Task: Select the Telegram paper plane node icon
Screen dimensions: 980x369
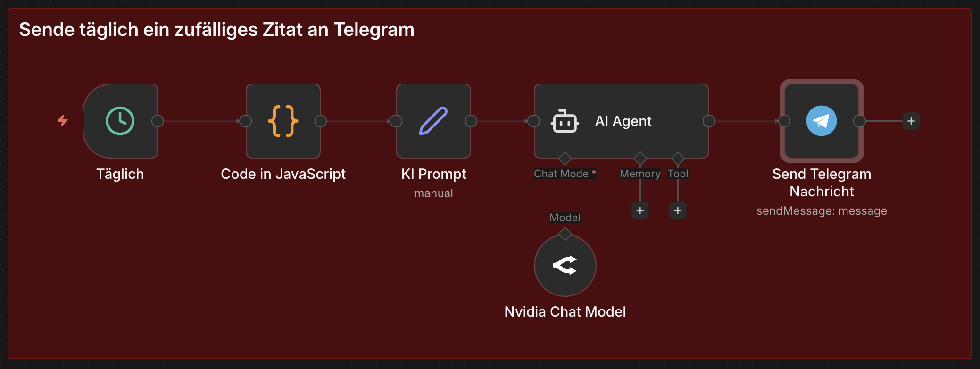Action: coord(821,121)
